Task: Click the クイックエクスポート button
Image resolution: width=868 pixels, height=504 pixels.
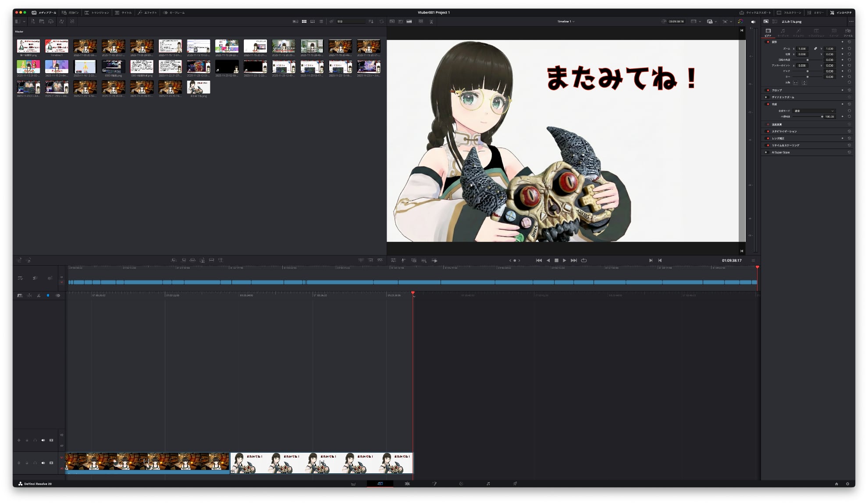Action: tap(755, 13)
